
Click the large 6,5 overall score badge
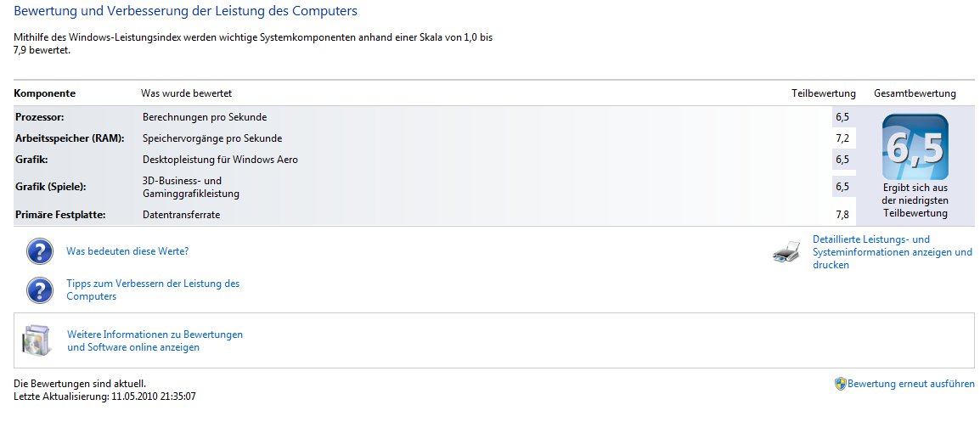point(915,147)
